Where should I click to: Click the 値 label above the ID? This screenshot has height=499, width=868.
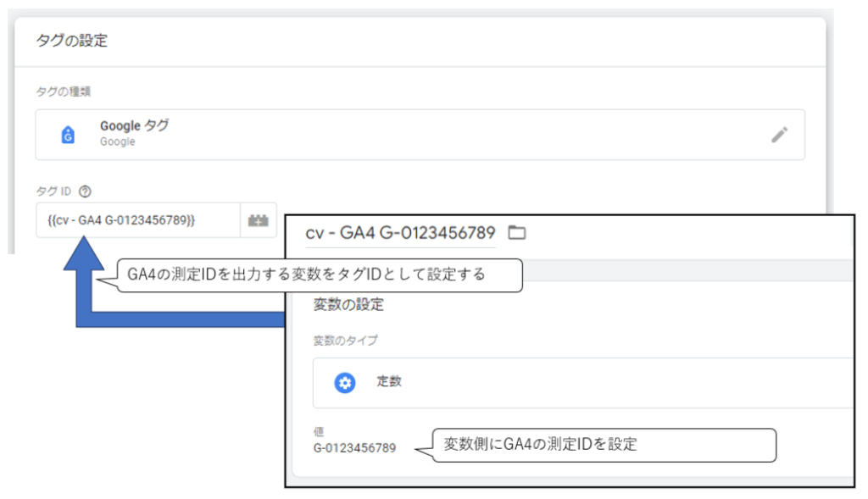(x=319, y=431)
